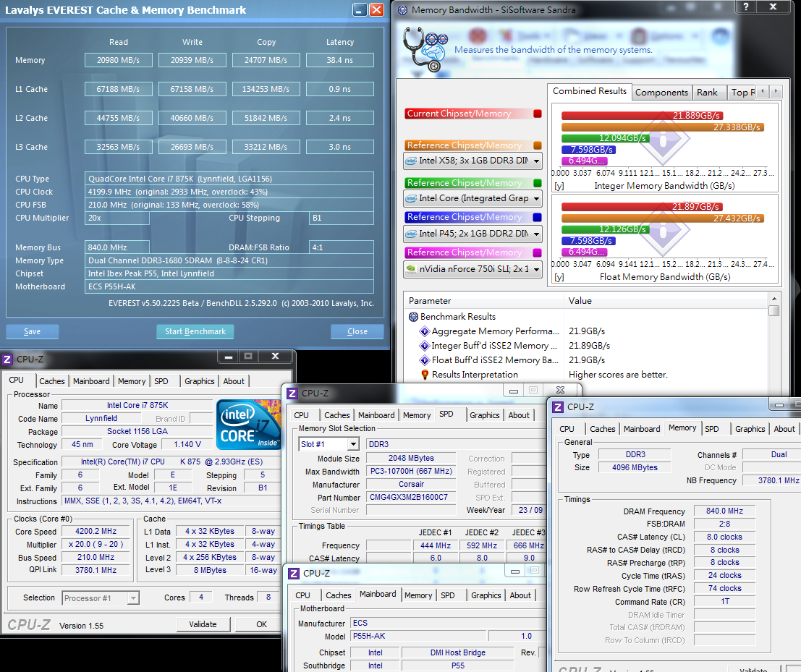Click the Intel Core i7 inside logo
Image resolution: width=801 pixels, height=672 pixels.
click(249, 425)
